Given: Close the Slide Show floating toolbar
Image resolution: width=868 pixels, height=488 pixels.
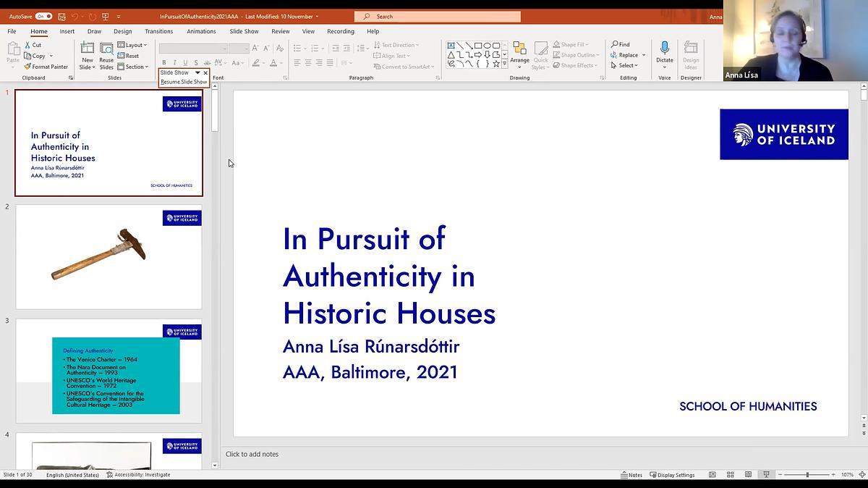Looking at the screenshot, I should coord(205,72).
